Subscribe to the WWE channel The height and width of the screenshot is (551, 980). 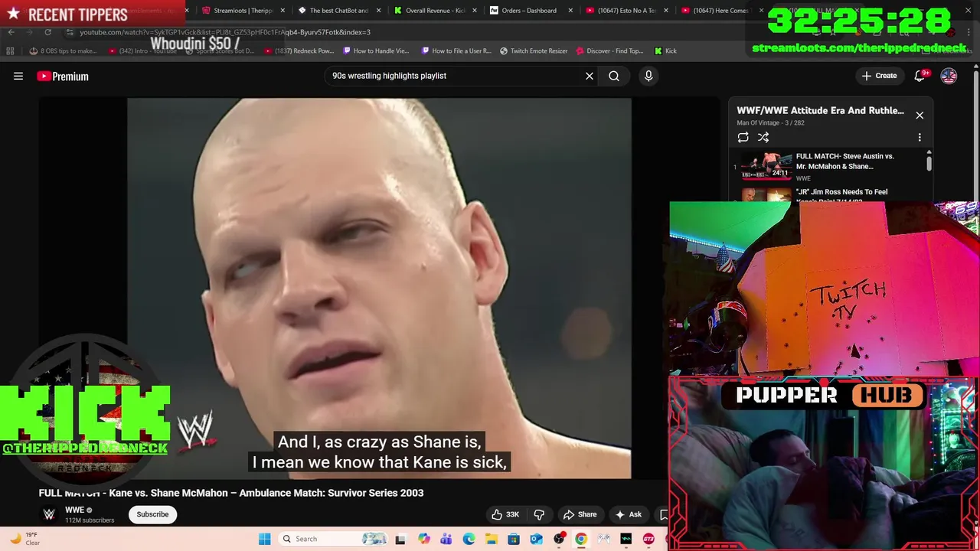click(x=152, y=514)
